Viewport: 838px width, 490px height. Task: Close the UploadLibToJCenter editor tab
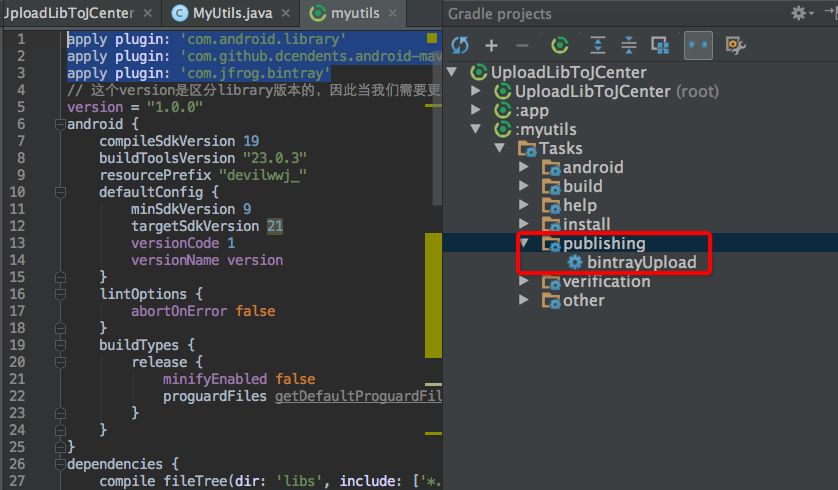[x=148, y=13]
